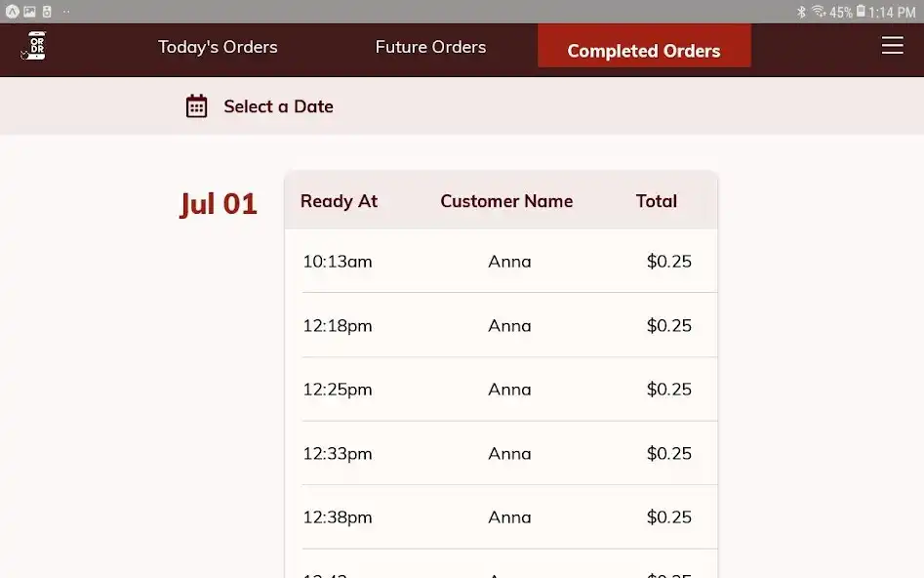Switch to Today's Orders tab
The width and height of the screenshot is (924, 578).
[218, 47]
